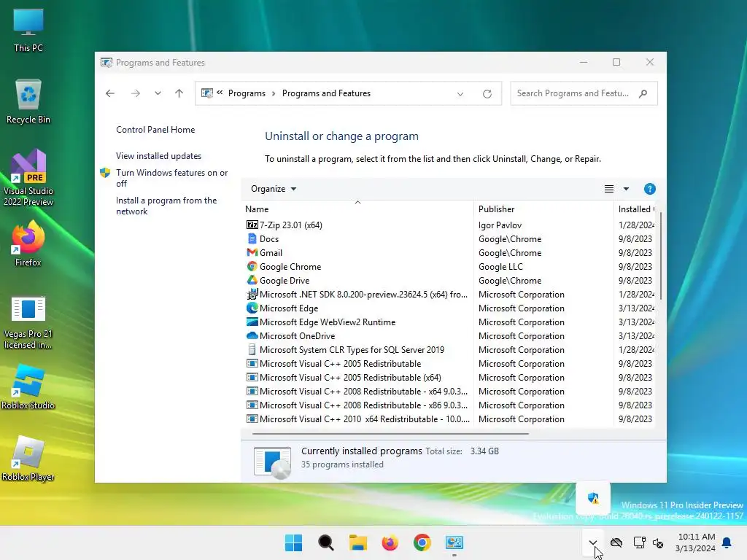The height and width of the screenshot is (560, 747).
Task: Open Turn Windows features on or off
Action: pyautogui.click(x=171, y=178)
